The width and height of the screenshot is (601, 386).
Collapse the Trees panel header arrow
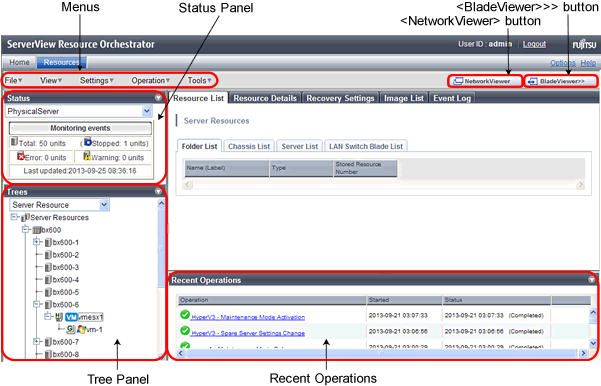tap(158, 191)
